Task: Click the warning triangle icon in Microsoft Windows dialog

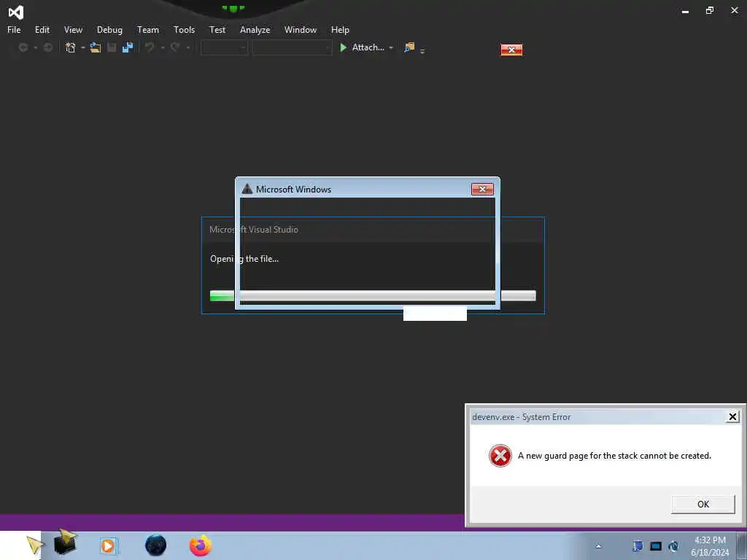Action: point(247,189)
